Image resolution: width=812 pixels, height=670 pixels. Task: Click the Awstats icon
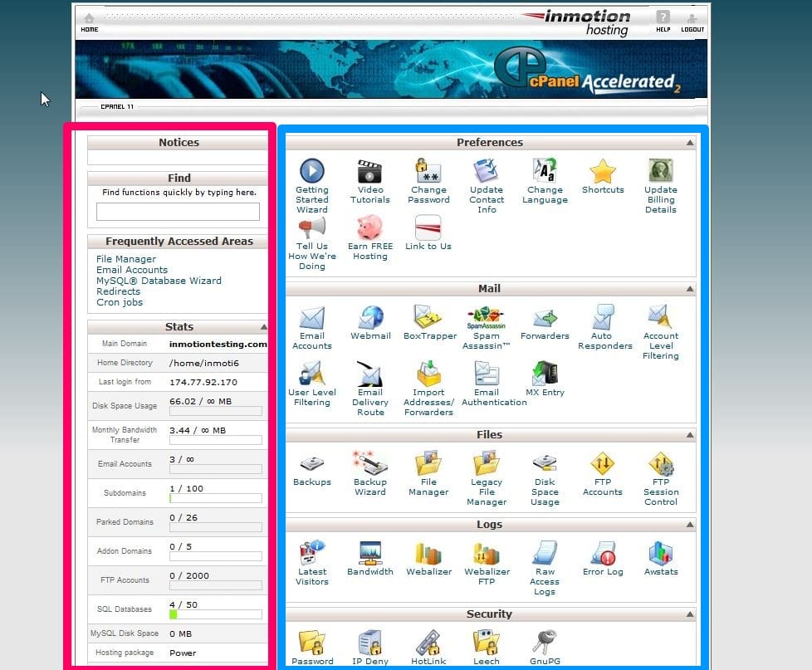(661, 554)
